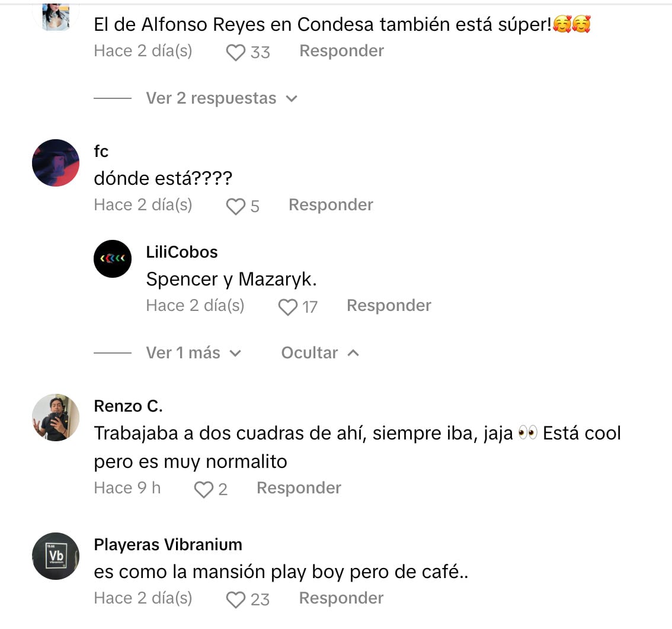
Task: Like Renzo C.'s comment
Action: click(x=204, y=489)
